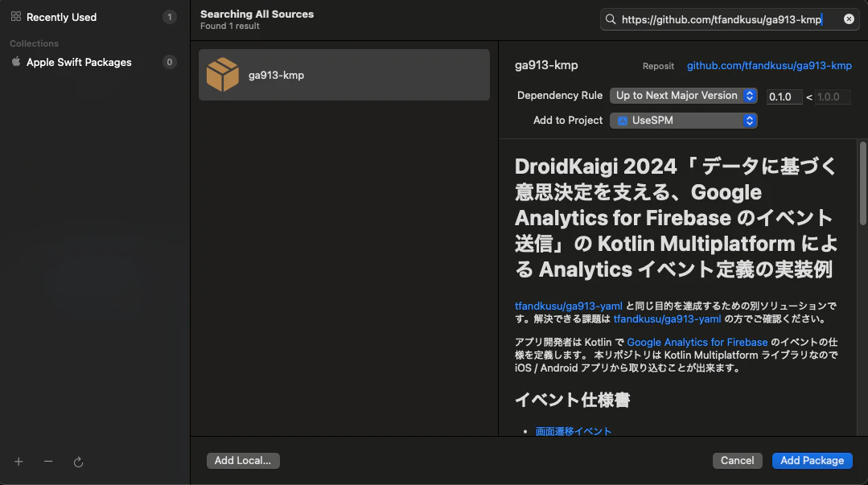Open first tfandkusu/ga913-yaml link
868x485 pixels.
click(568, 306)
